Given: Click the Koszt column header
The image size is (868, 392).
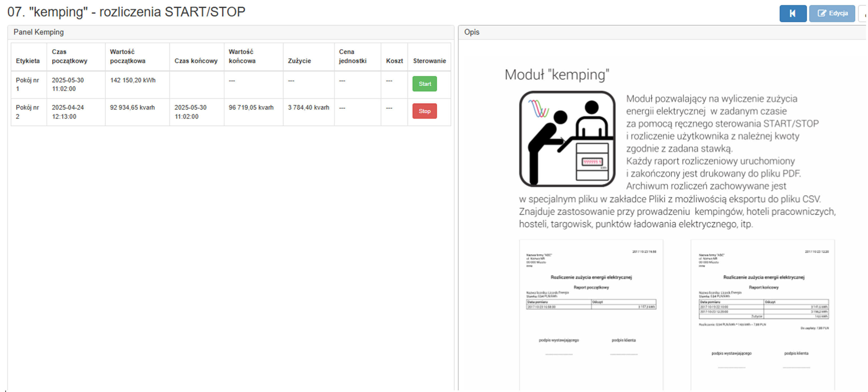Looking at the screenshot, I should click(394, 57).
